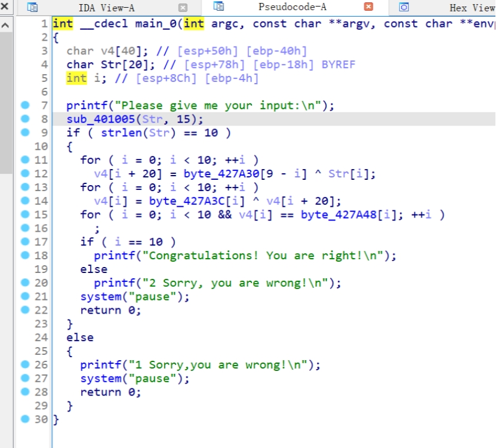
Task: Click the "Please give me your input:\n" string
Action: click(218, 106)
